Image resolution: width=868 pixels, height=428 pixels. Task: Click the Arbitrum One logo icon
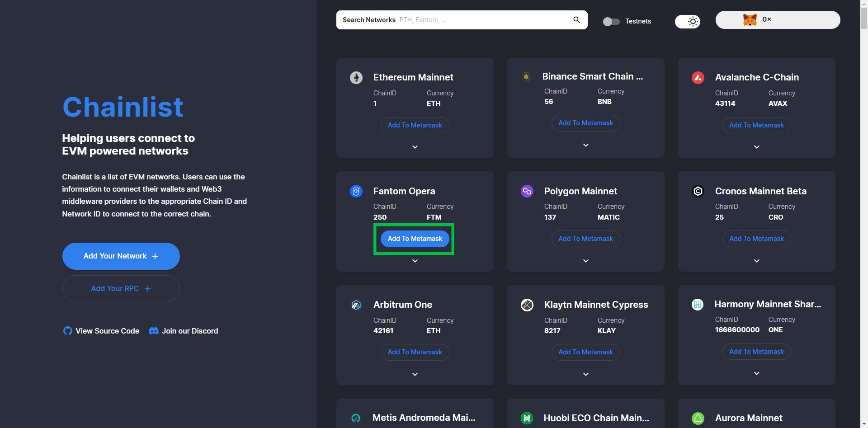(356, 305)
